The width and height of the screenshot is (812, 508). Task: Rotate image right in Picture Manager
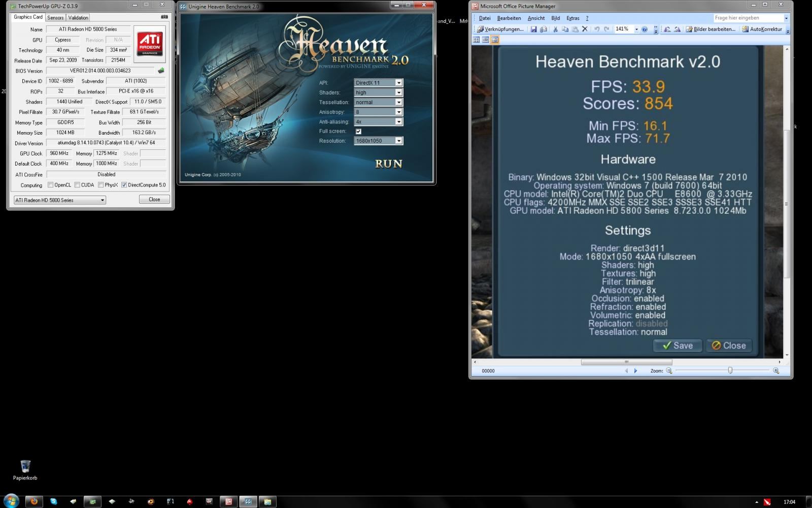click(x=677, y=29)
